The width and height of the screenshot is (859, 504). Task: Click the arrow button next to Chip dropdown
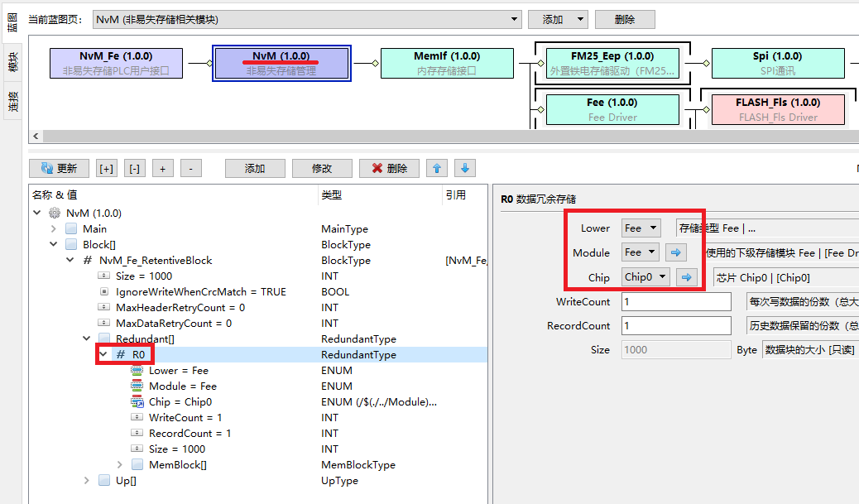[686, 277]
